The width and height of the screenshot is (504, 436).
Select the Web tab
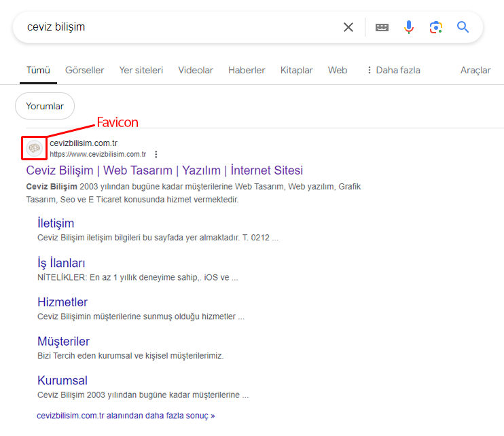tap(338, 71)
